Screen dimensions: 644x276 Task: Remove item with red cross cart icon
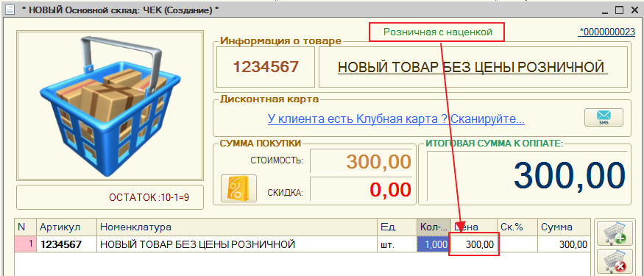tap(615, 261)
